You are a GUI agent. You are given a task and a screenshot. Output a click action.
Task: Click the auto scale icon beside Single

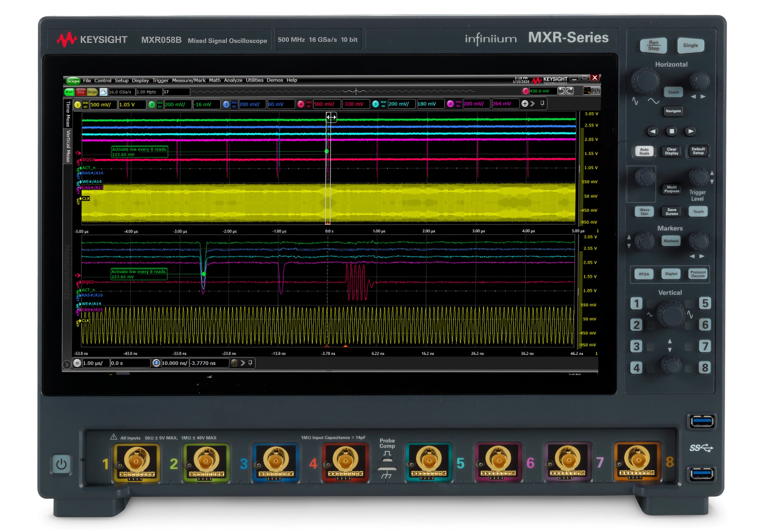click(103, 92)
